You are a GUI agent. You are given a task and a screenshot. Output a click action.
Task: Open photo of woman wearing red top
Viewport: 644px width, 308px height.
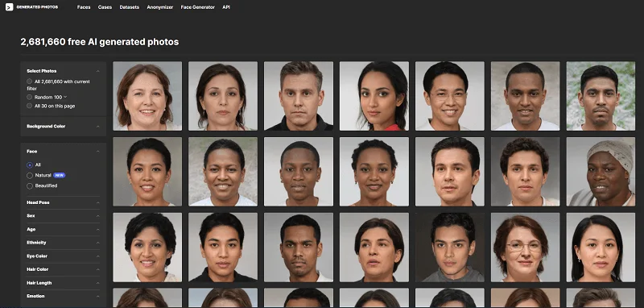click(x=374, y=96)
